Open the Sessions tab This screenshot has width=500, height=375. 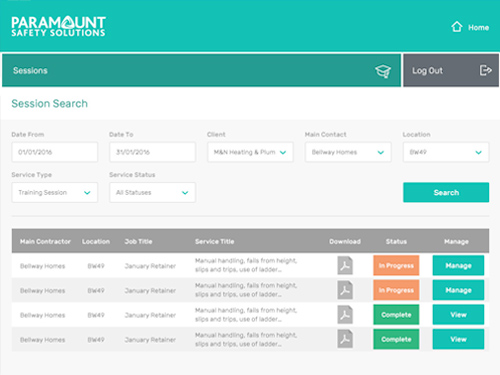[201, 70]
